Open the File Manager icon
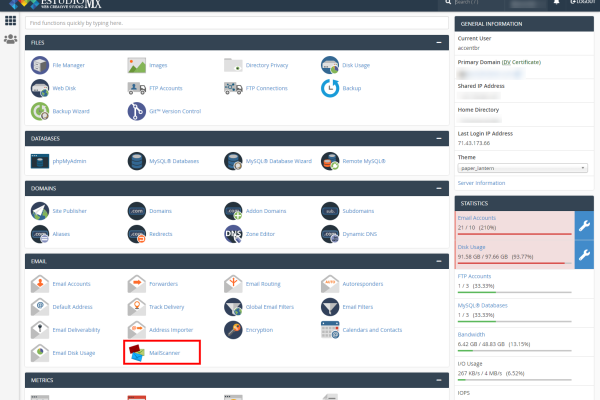This screenshot has width=600, height=400. pyautogui.click(x=40, y=66)
